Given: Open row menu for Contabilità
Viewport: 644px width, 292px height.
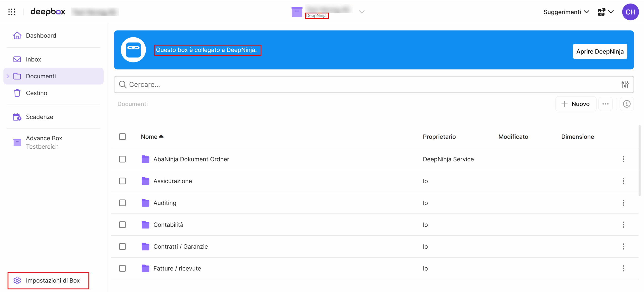Looking at the screenshot, I should [623, 225].
